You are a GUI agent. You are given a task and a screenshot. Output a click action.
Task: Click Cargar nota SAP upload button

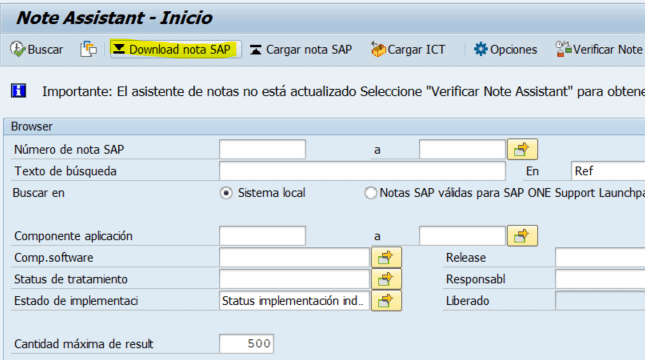(x=300, y=49)
